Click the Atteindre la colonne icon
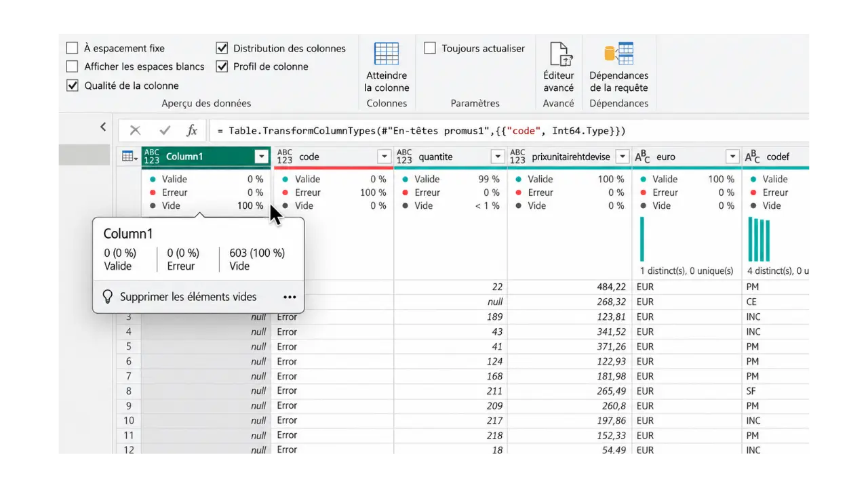The image size is (868, 488). click(387, 54)
